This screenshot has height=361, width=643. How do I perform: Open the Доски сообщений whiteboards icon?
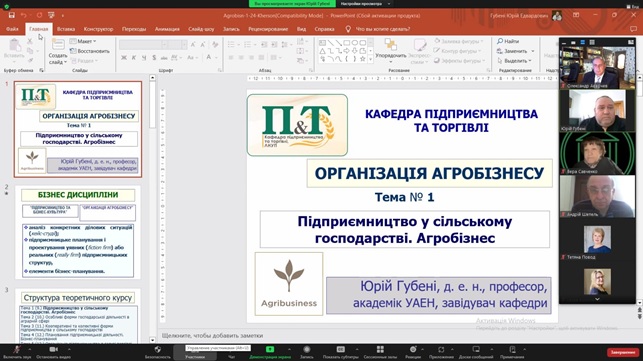point(476,352)
